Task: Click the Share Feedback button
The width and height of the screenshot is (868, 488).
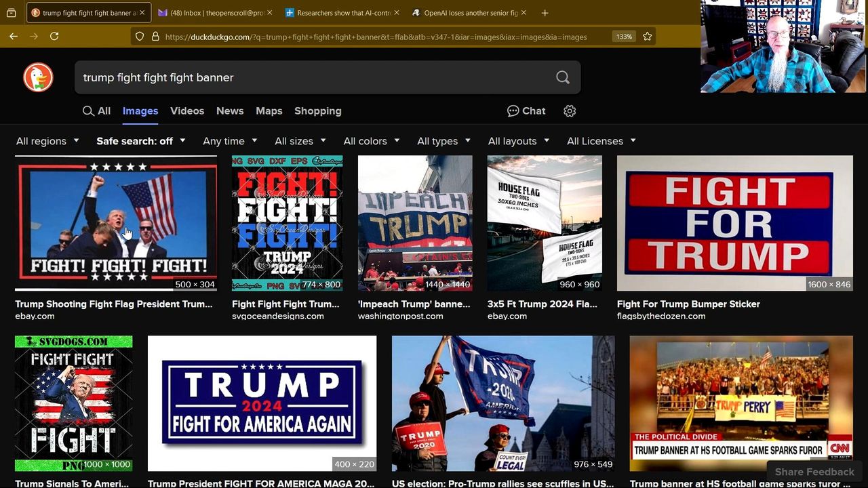Action: click(x=814, y=472)
